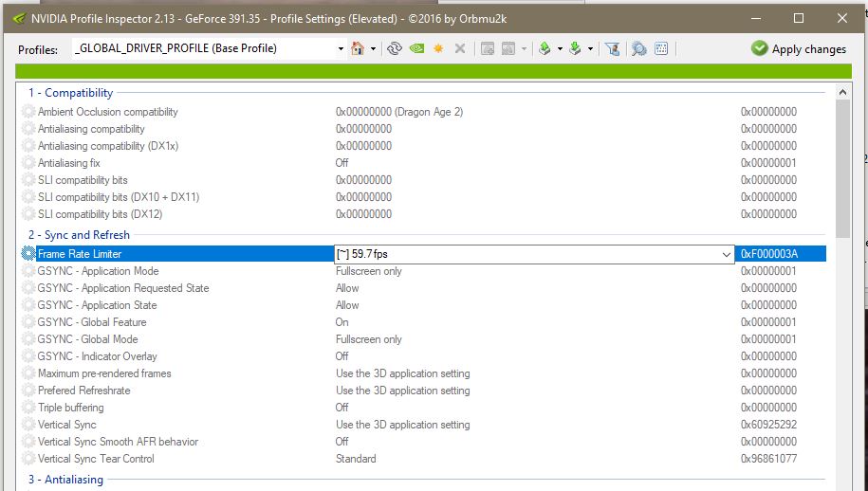This screenshot has width=868, height=491.
Task: Click gear icon beside Frame Rate Limiter
Action: [28, 254]
